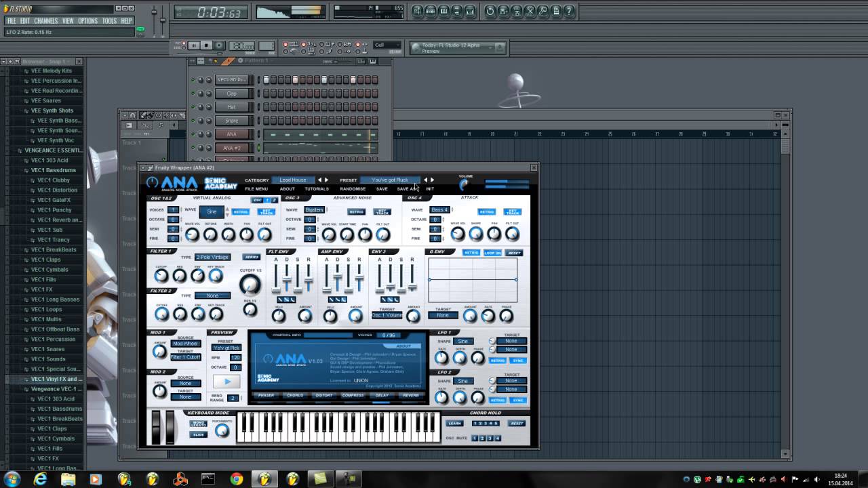This screenshot has height=488, width=868.
Task: Click the record button in transport
Action: [x=220, y=45]
